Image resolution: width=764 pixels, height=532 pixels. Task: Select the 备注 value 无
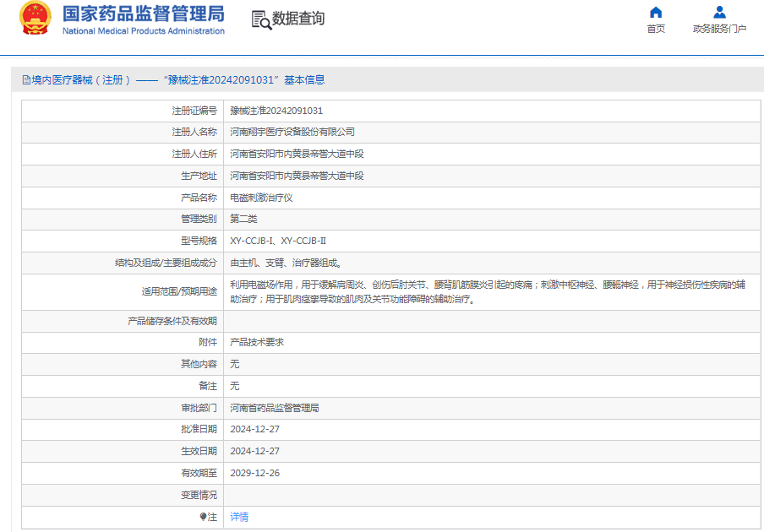(x=235, y=386)
